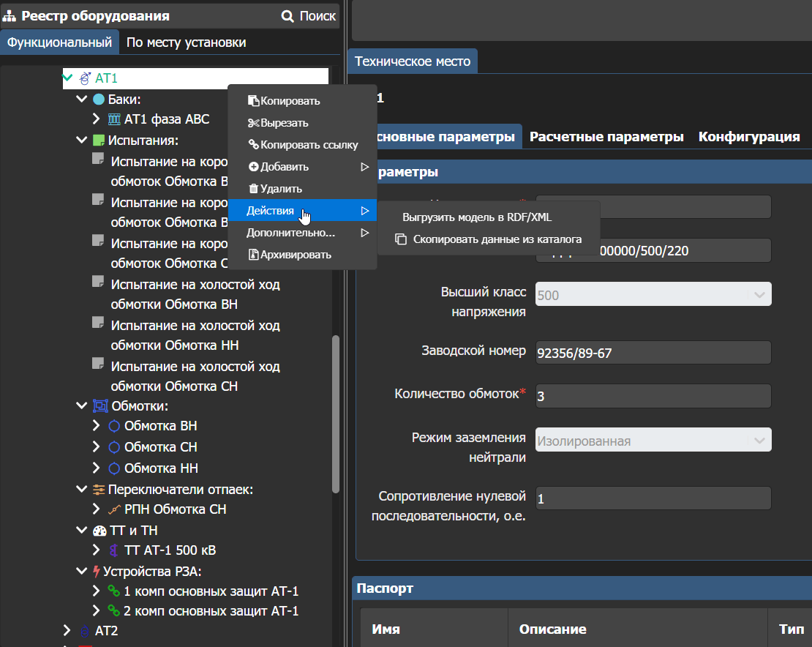Click the Заводской номер input field
The height and width of the screenshot is (647, 812).
coord(653,353)
